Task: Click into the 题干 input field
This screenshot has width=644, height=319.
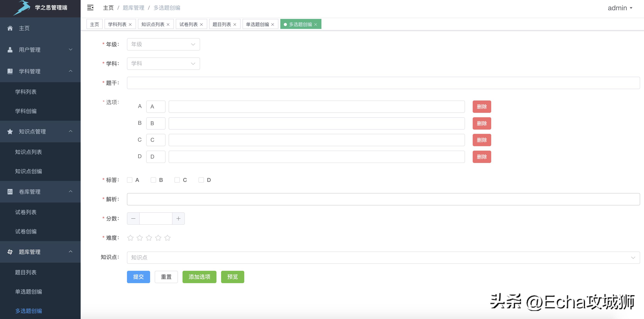Action: [383, 83]
